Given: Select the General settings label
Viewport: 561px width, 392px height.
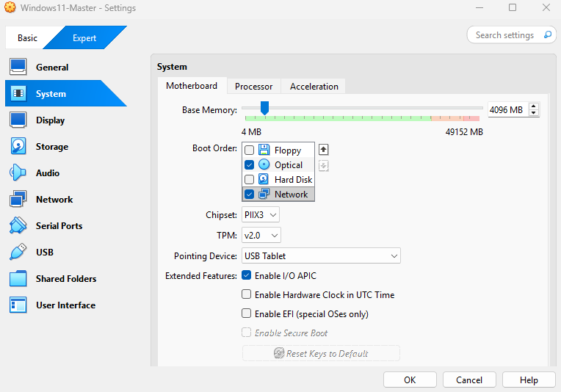Looking at the screenshot, I should click(52, 68).
